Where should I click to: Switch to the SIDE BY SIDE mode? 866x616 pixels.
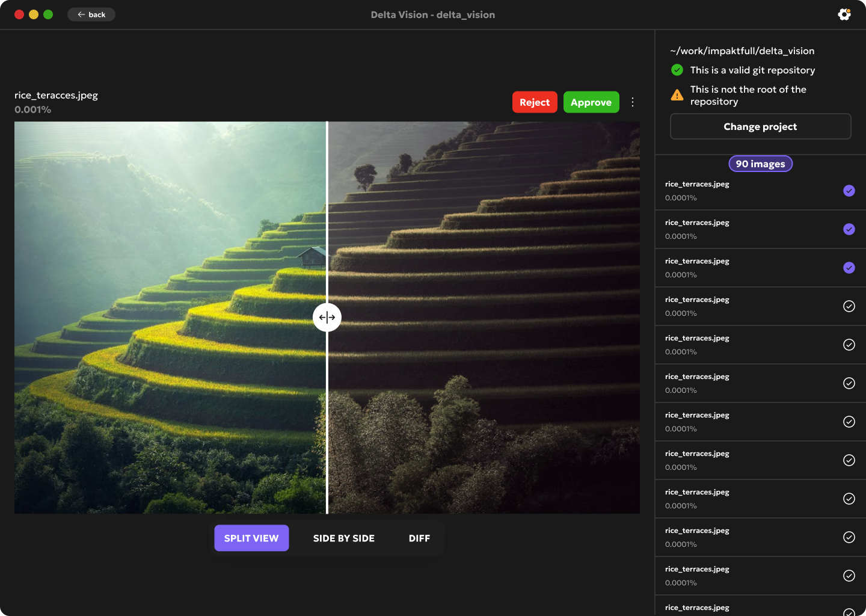coord(344,538)
